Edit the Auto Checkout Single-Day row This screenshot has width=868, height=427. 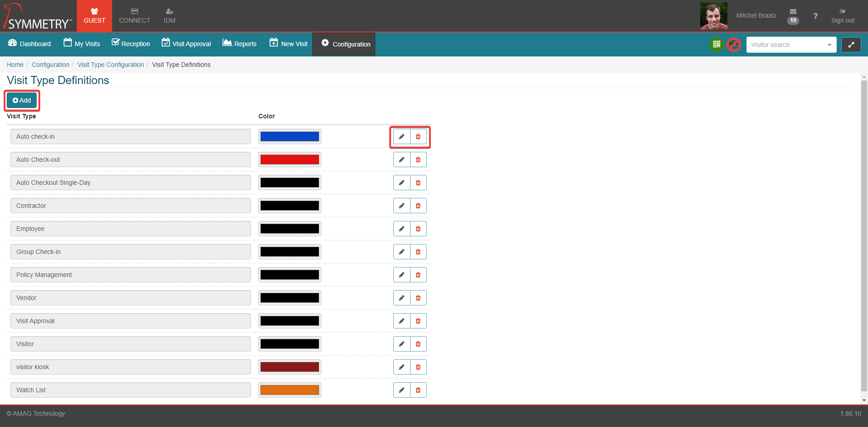401,183
